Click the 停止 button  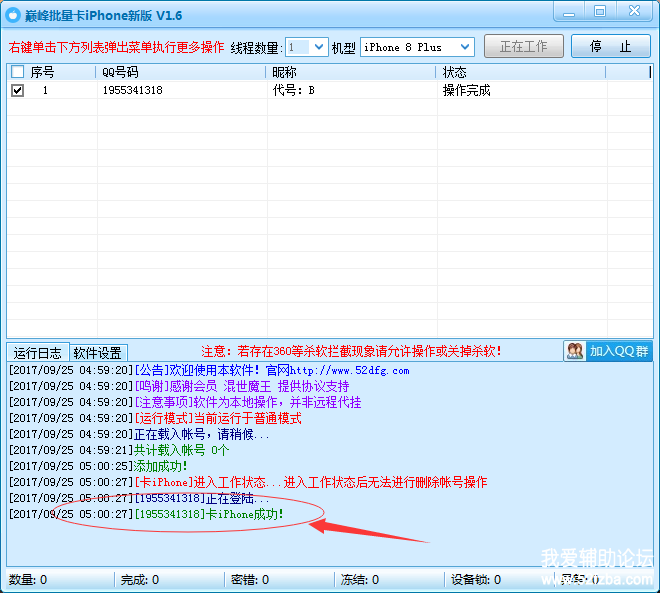coord(611,46)
